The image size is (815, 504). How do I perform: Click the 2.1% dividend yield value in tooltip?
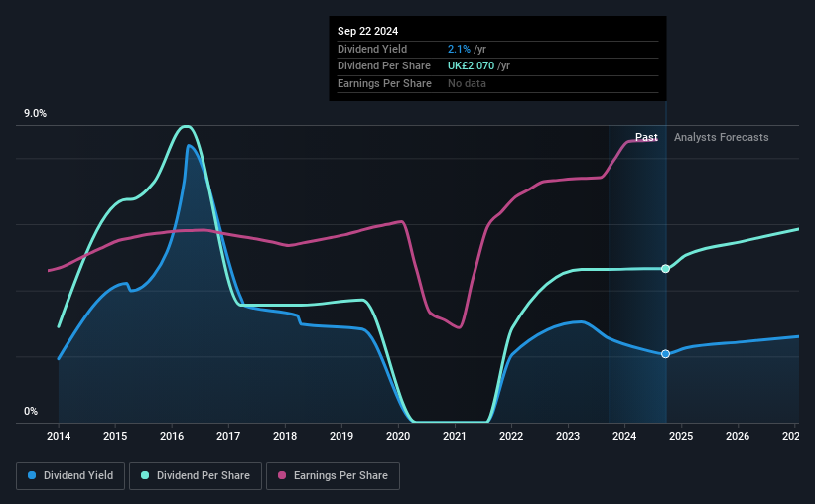(x=459, y=49)
